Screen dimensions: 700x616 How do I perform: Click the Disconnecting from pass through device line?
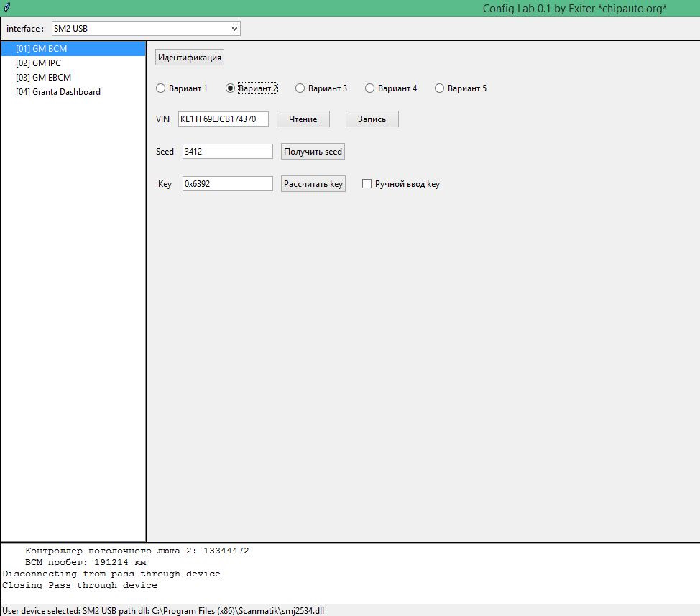(111, 574)
